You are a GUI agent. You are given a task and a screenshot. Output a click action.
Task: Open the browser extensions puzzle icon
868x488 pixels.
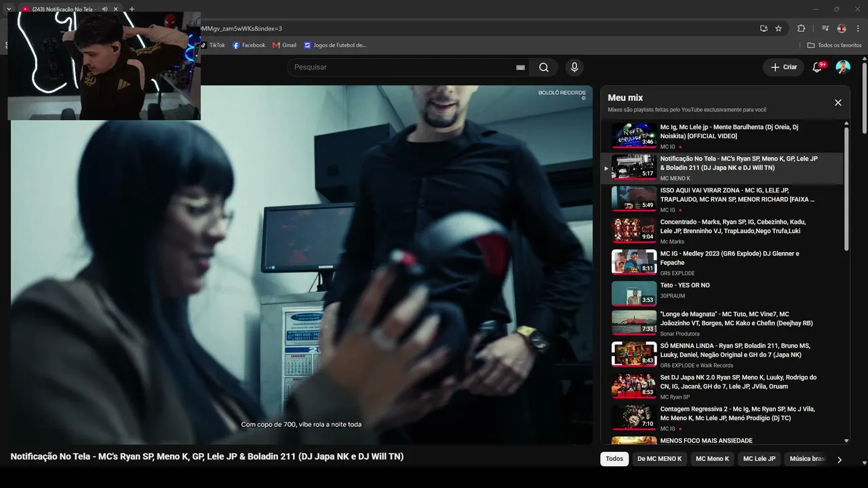[801, 28]
